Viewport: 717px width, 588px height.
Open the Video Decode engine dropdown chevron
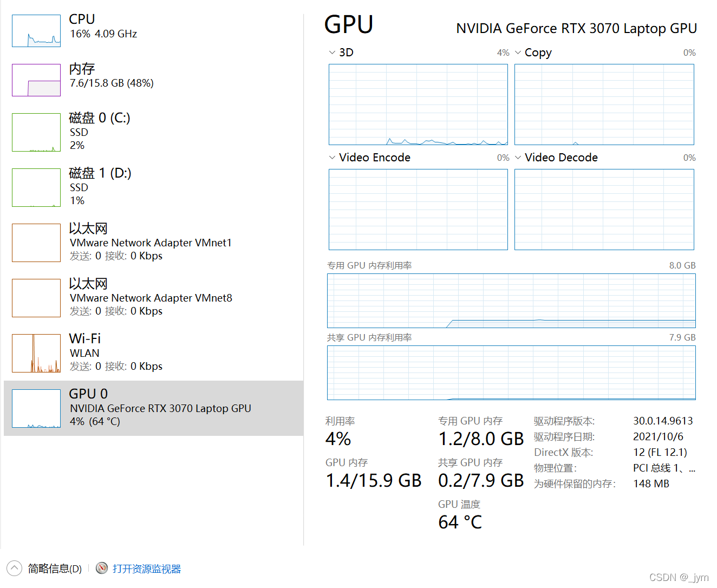518,158
